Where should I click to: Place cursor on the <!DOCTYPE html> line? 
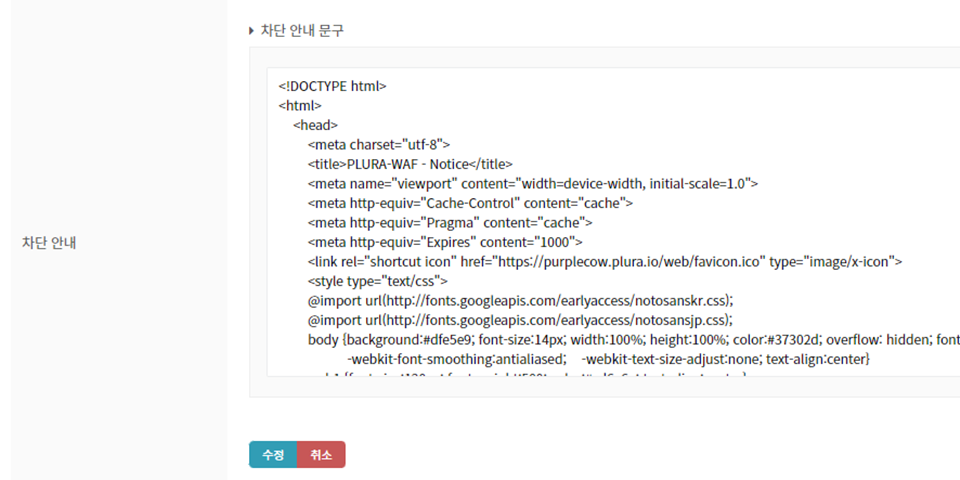[332, 86]
